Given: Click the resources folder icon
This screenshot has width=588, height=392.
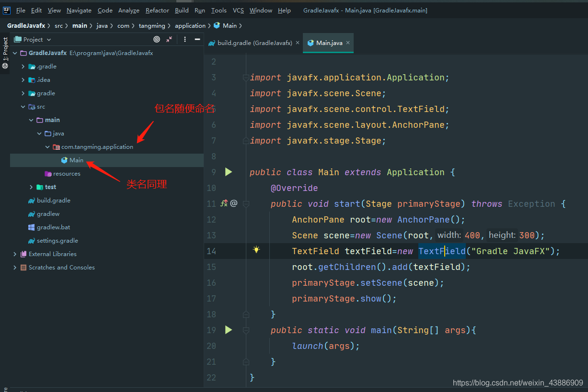Looking at the screenshot, I should tap(48, 174).
